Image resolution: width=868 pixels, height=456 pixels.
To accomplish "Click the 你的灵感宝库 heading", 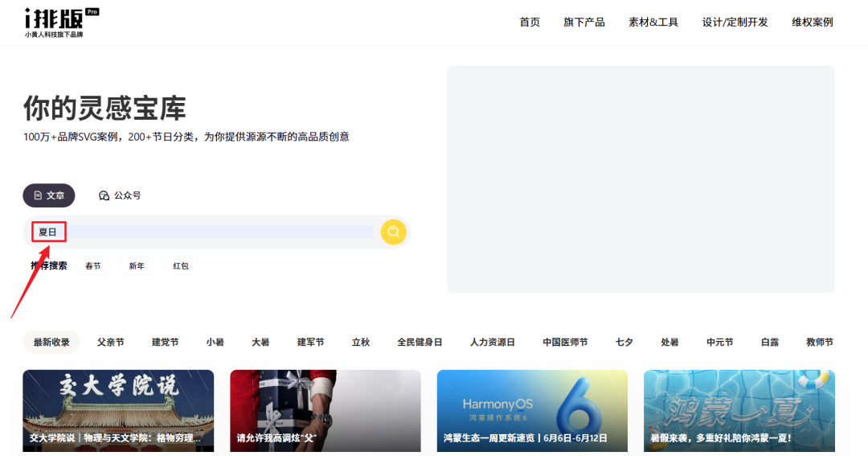I will [x=104, y=108].
